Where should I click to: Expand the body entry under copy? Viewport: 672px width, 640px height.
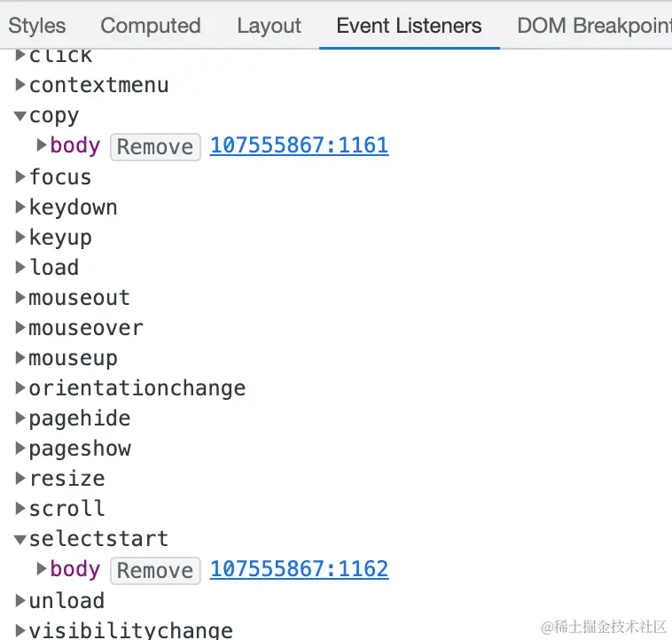point(42,145)
